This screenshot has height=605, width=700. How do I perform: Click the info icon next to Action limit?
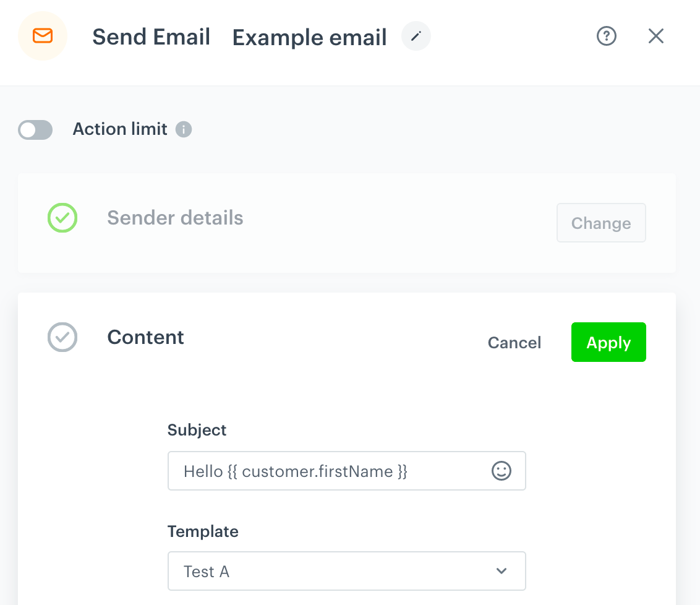184,129
